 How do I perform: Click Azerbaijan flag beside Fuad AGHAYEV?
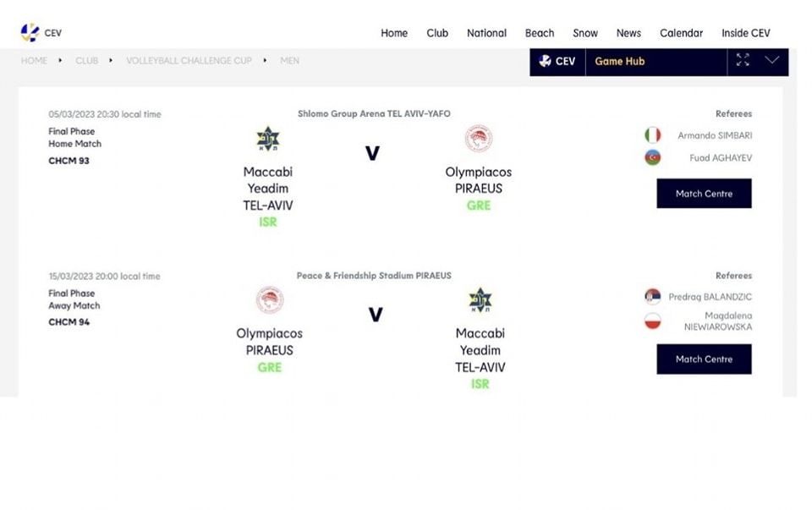652,157
